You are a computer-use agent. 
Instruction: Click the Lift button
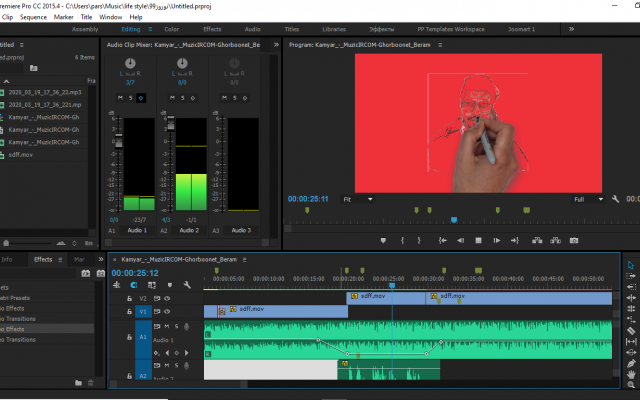537,240
